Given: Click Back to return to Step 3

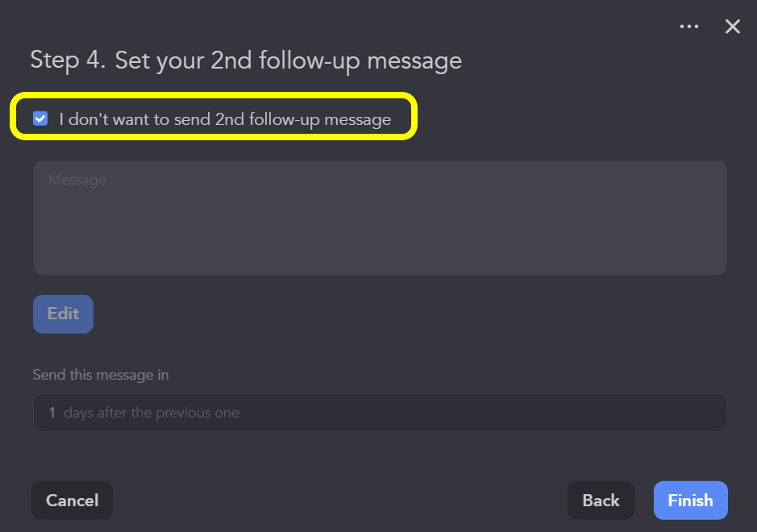Looking at the screenshot, I should click(x=601, y=500).
